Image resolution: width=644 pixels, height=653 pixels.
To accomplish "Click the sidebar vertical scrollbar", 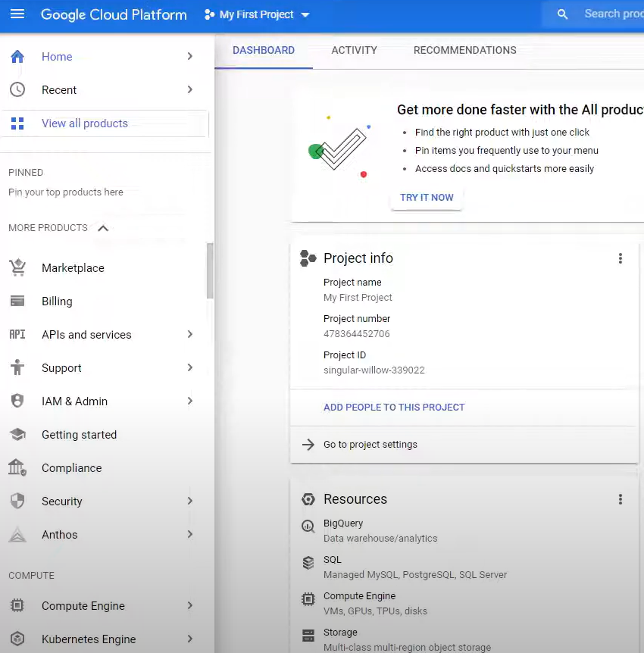I will pos(210,273).
